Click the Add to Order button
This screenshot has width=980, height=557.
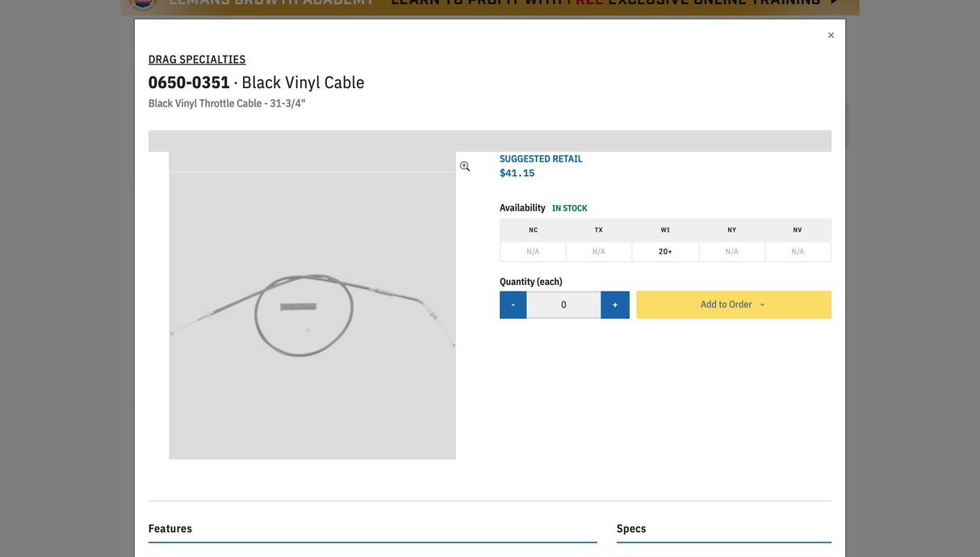coord(734,304)
